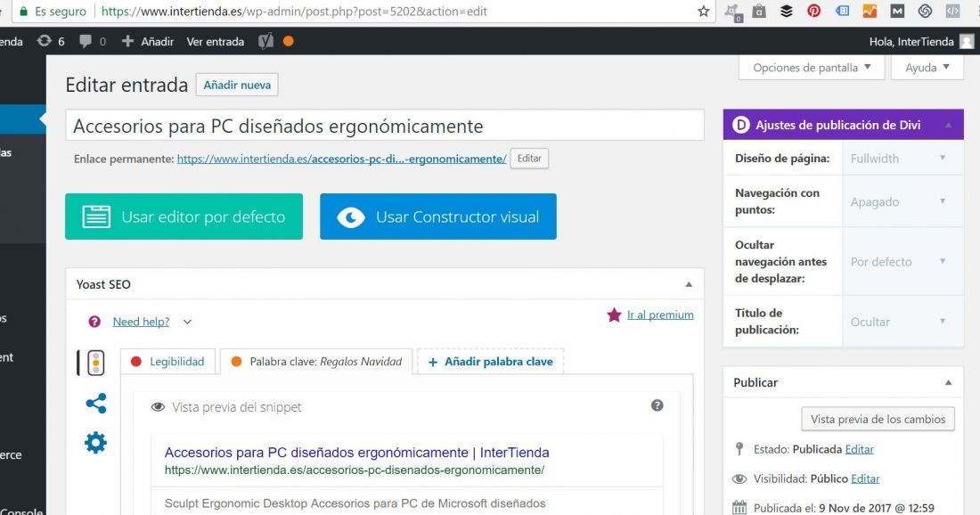The width and height of the screenshot is (980, 515).
Task: Follow the Ir al premium link
Action: point(660,315)
